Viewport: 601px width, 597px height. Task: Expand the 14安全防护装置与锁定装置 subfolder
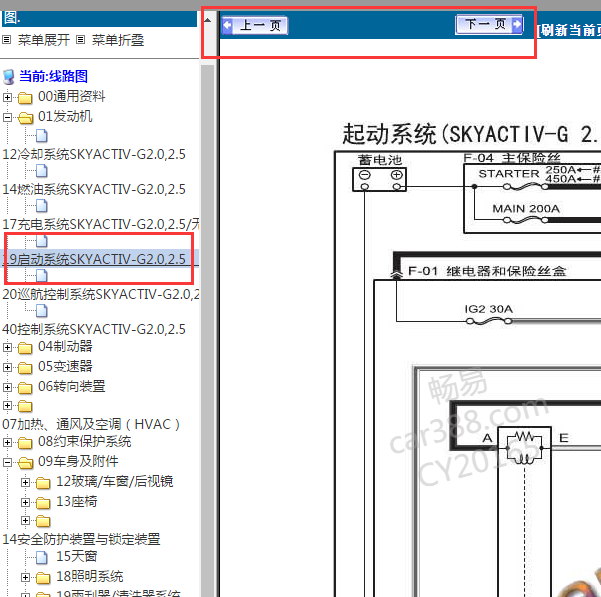pyautogui.click(x=25, y=520)
